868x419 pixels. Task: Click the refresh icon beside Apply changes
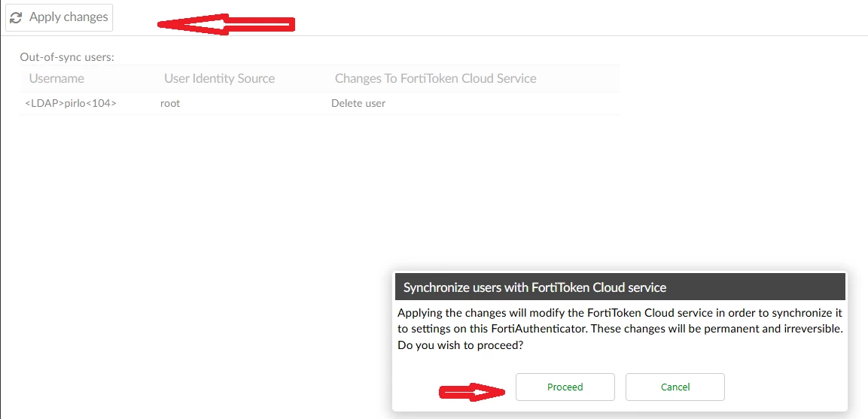coord(16,18)
